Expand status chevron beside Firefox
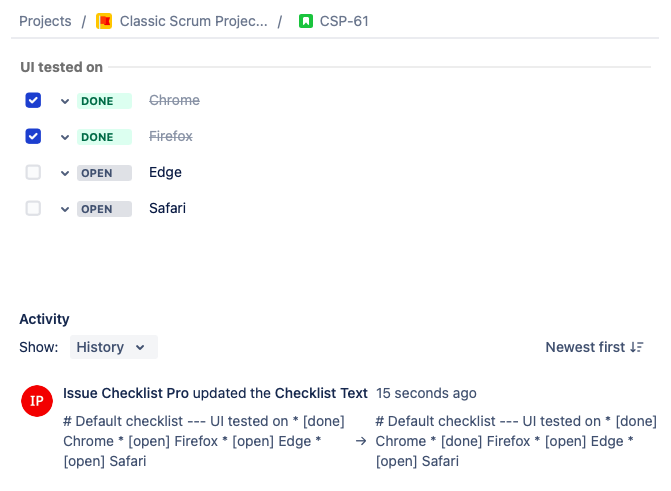 coord(65,137)
